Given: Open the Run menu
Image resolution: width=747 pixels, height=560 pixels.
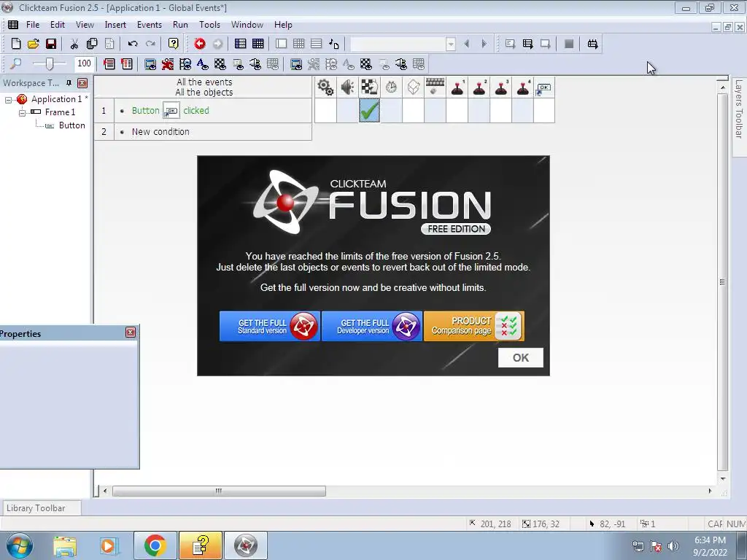Looking at the screenshot, I should tap(180, 25).
